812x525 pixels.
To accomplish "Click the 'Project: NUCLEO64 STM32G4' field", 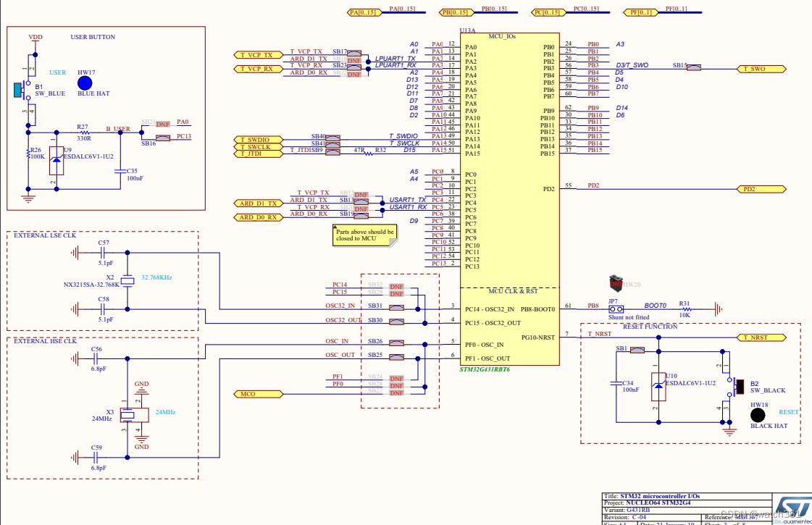I will tap(686, 503).
